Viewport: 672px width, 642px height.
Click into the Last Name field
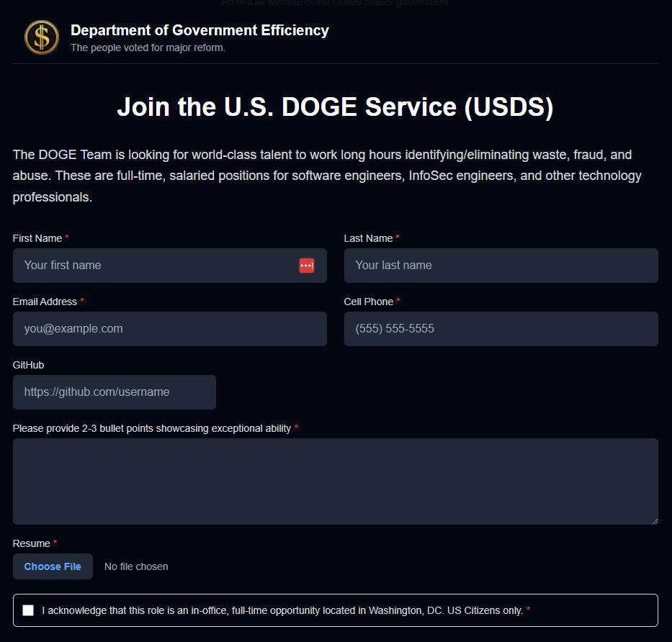501,266
